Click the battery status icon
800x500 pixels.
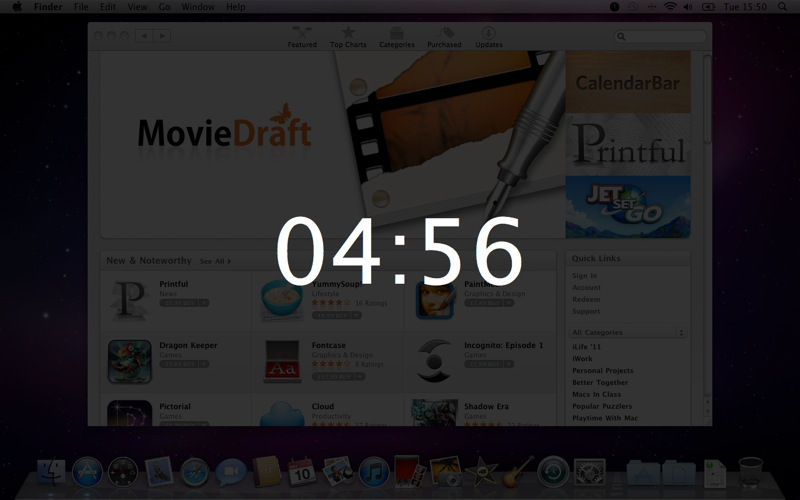tap(709, 7)
